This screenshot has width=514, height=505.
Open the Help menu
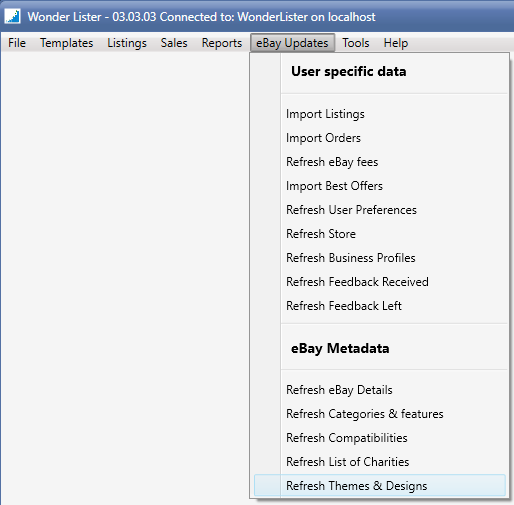pyautogui.click(x=396, y=43)
